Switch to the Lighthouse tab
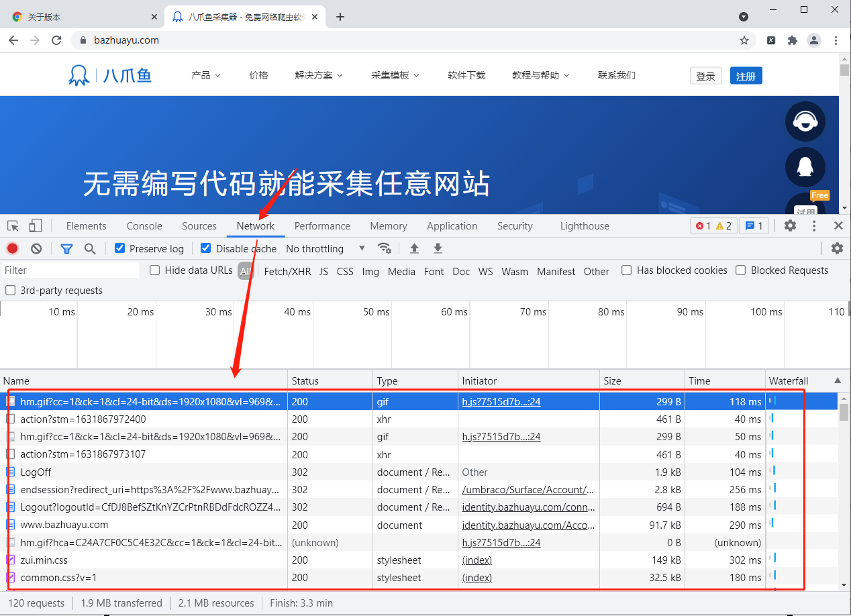This screenshot has height=616, width=851. coord(585,226)
